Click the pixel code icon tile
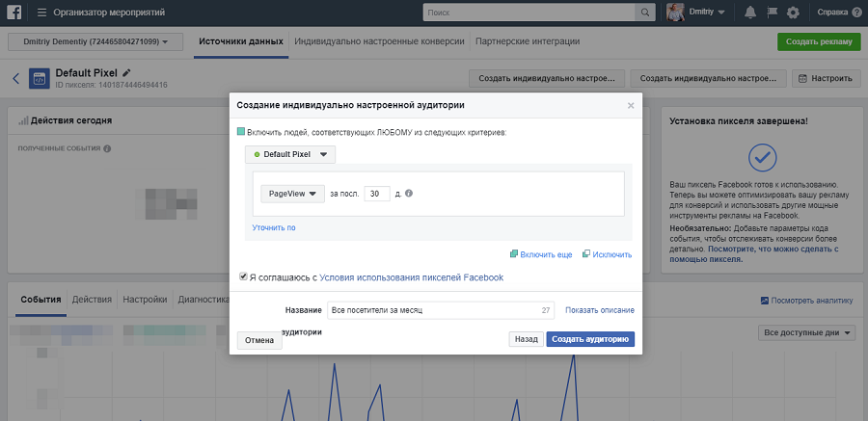The height and width of the screenshot is (421, 868). tap(40, 79)
